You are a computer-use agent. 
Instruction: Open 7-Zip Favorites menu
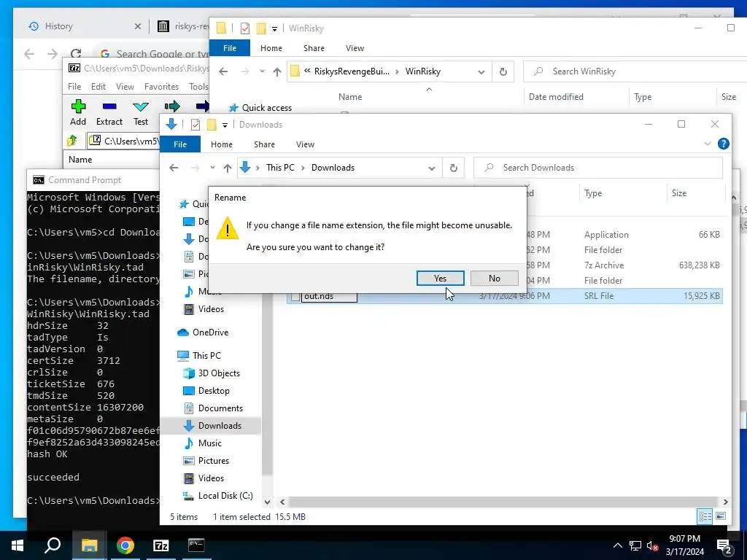tap(161, 87)
